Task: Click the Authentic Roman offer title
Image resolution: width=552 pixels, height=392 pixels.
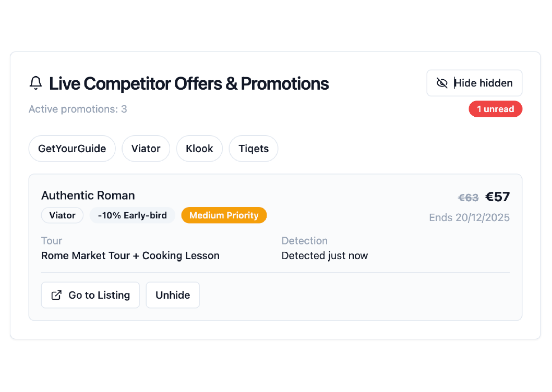Action: pos(88,195)
